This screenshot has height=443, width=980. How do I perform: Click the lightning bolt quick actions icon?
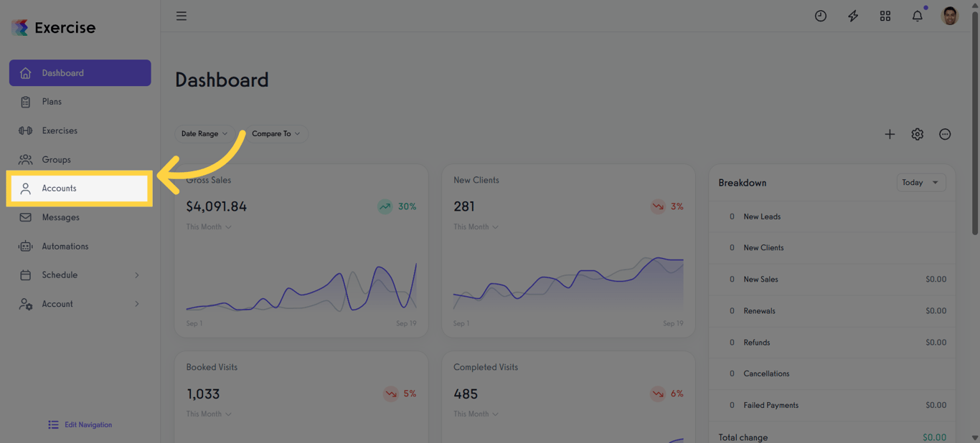852,15
